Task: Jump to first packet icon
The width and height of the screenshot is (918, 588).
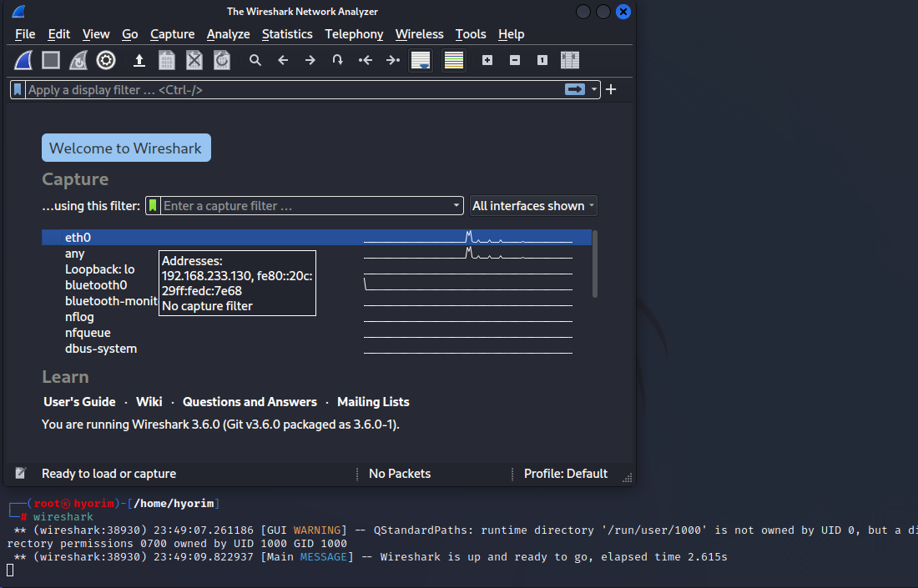Action: coord(366,60)
